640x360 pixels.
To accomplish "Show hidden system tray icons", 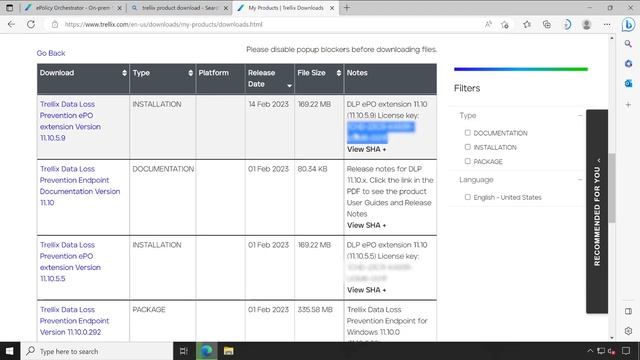I will tap(590, 351).
